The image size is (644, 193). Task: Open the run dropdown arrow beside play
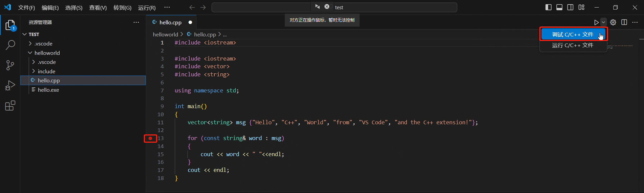[x=603, y=22]
